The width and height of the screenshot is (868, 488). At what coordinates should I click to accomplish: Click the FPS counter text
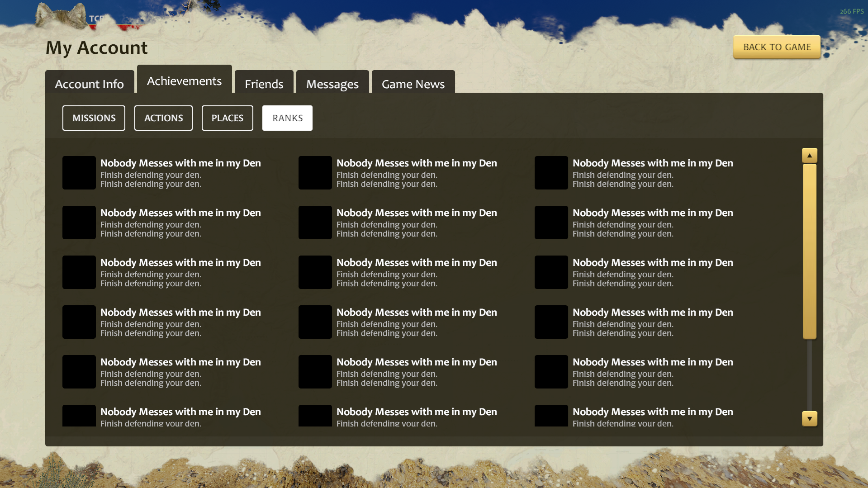[x=852, y=11]
